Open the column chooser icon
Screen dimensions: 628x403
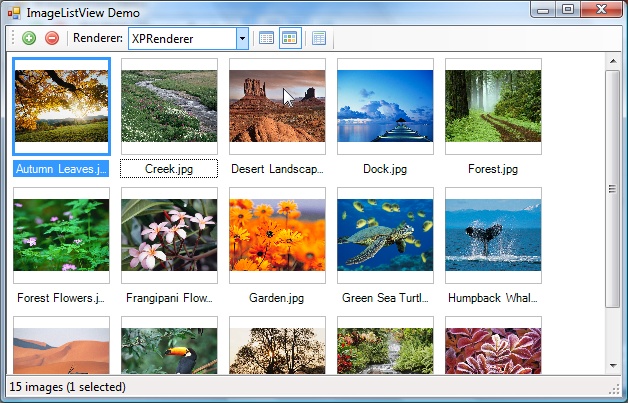319,38
